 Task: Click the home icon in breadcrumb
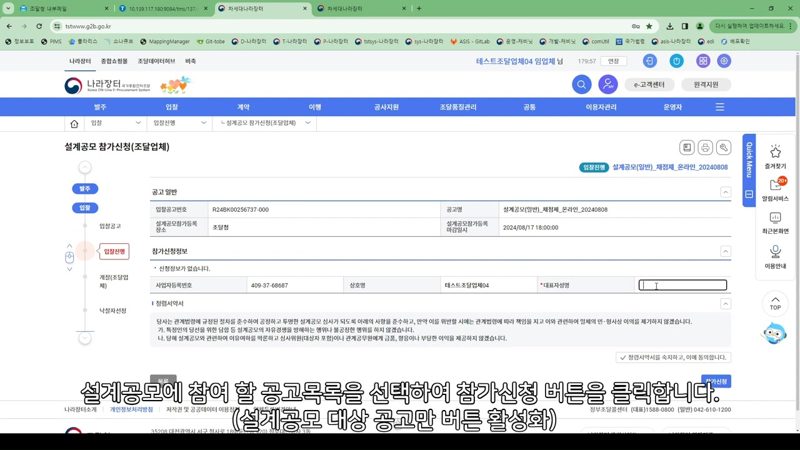74,123
